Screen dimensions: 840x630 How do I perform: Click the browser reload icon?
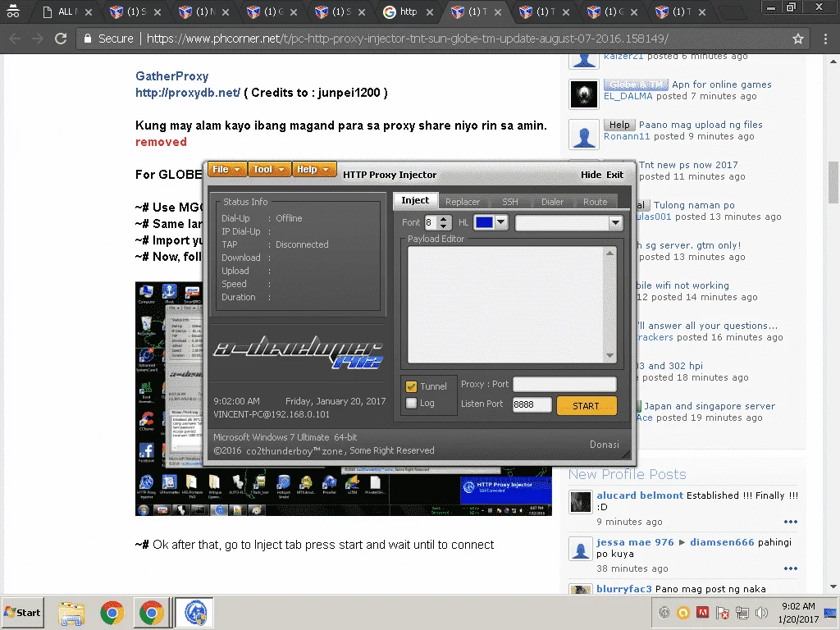pyautogui.click(x=61, y=39)
